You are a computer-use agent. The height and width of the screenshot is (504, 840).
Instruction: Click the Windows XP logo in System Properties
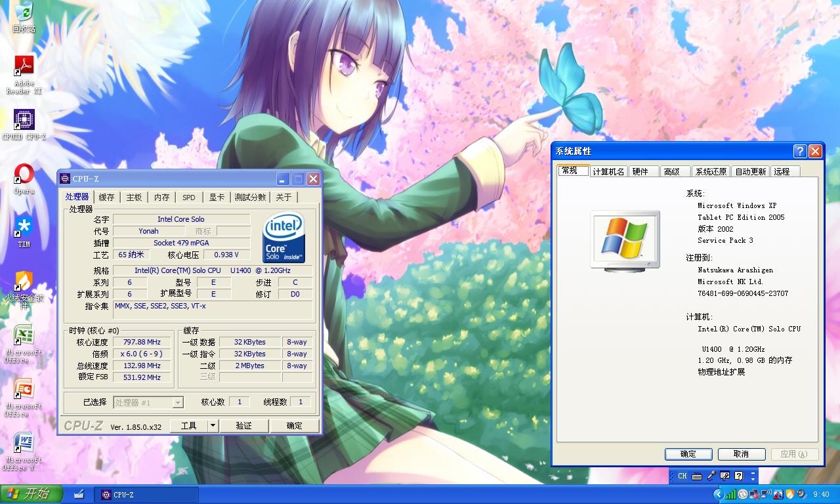click(625, 241)
